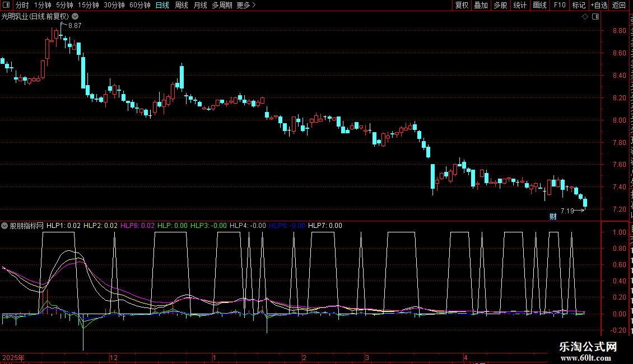
Task: Click the diamond icon in chart header
Action: (x=585, y=17)
